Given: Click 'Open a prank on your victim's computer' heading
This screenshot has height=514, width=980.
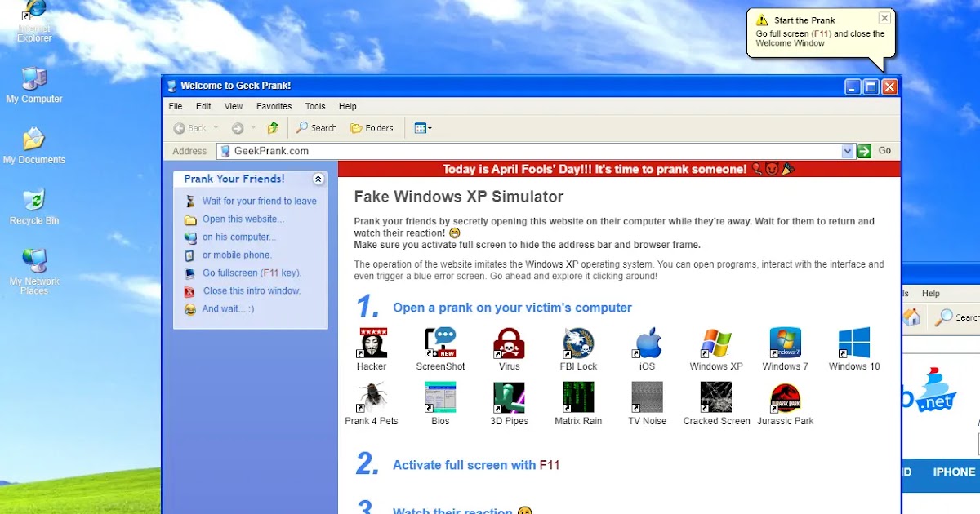Looking at the screenshot, I should 512,308.
